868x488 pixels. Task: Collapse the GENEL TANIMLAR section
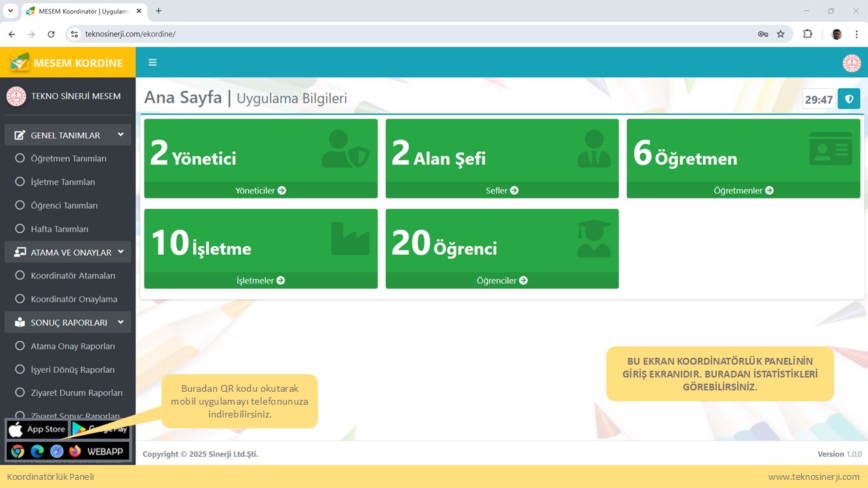click(121, 135)
